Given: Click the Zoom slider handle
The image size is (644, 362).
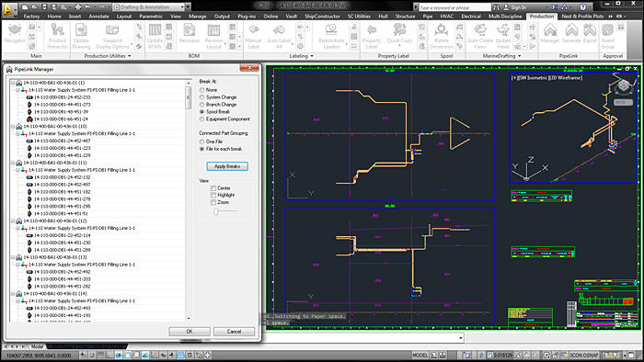Looking at the screenshot, I should pyautogui.click(x=215, y=211).
